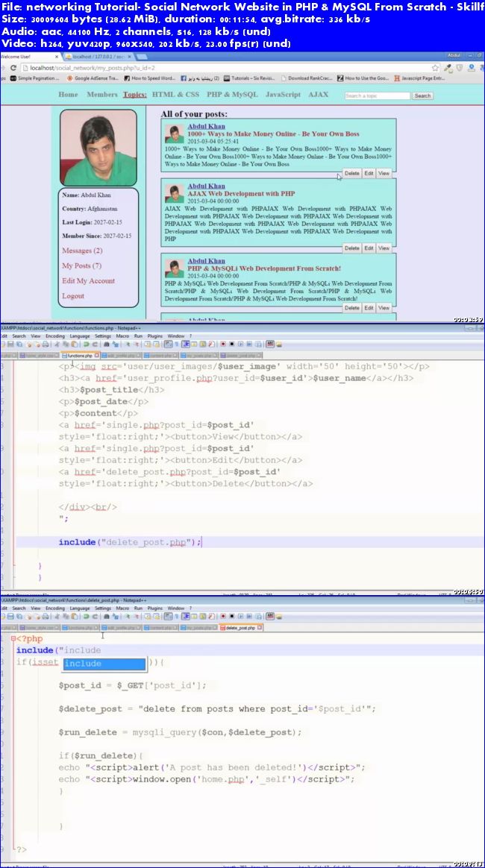The image size is (485, 868).
Task: Open Run menu in delete_post.php Notepad++ window
Action: click(x=139, y=608)
